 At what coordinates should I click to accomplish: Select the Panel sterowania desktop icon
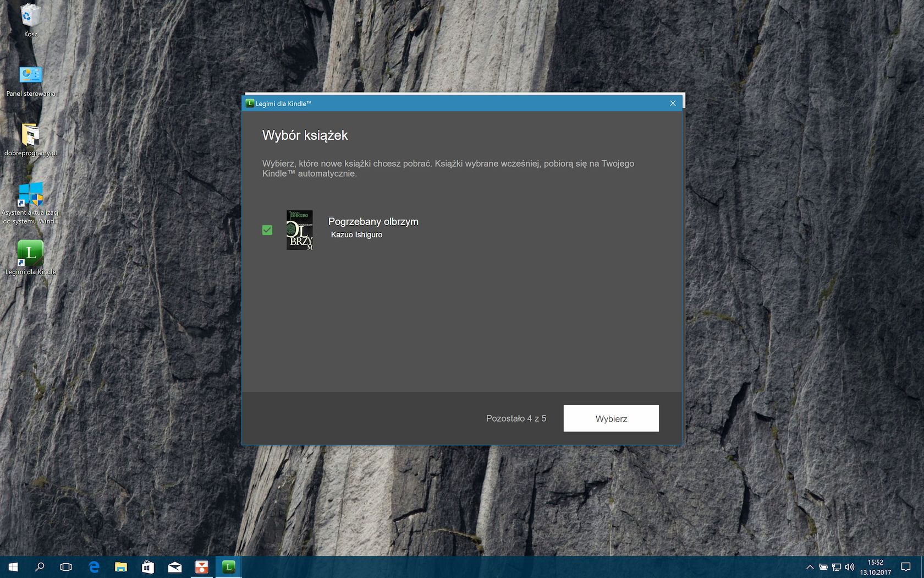point(31,81)
